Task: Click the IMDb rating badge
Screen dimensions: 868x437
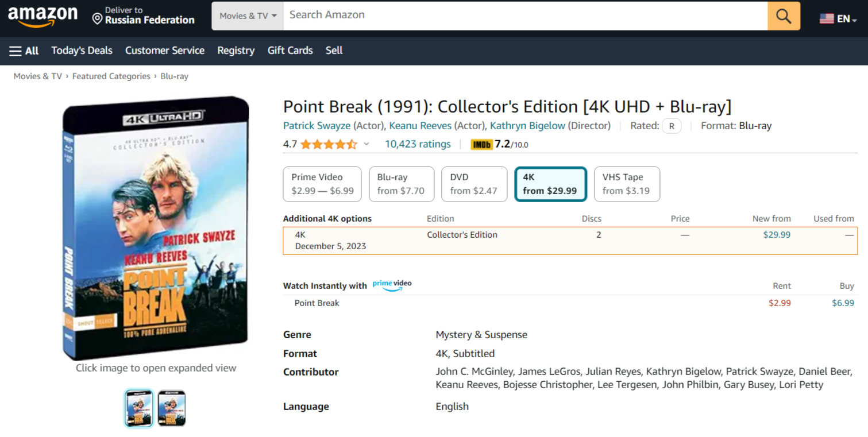Action: tap(482, 145)
